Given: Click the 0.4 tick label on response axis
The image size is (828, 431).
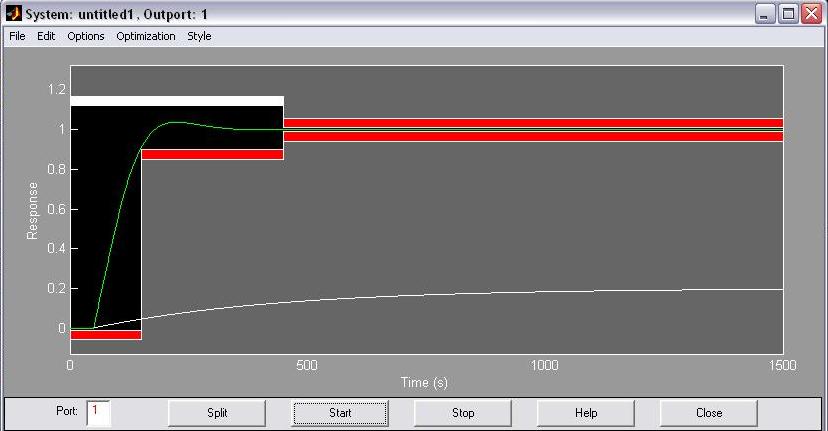Looking at the screenshot, I should [x=57, y=248].
